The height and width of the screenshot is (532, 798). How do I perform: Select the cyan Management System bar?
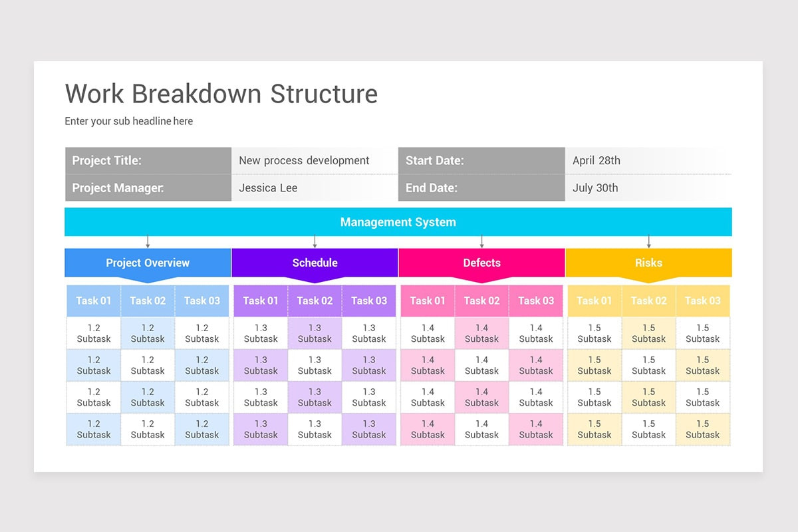point(398,222)
